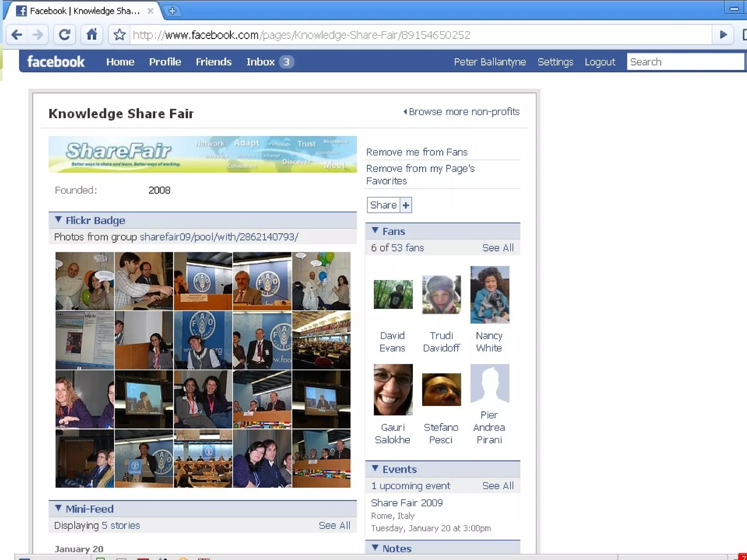Viewport: 747px width, 560px height.
Task: Click the go arrow beside address bar
Action: pos(723,35)
